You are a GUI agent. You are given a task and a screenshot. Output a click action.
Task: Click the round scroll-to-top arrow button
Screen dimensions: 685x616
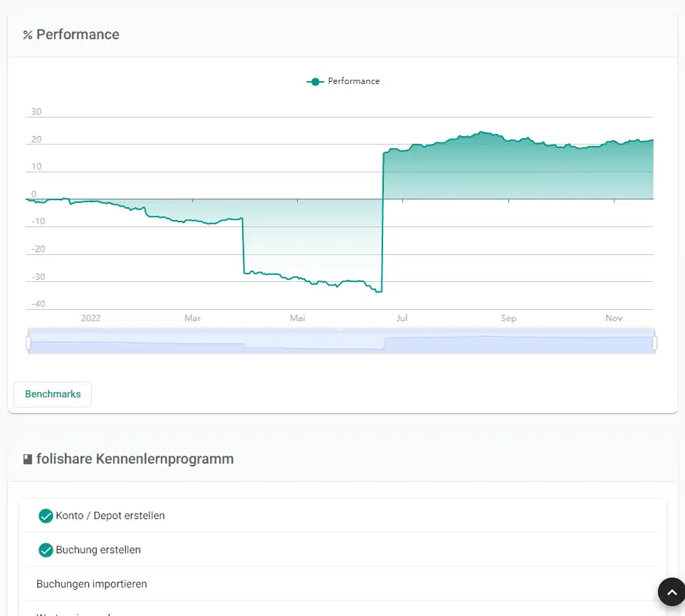pos(672,592)
